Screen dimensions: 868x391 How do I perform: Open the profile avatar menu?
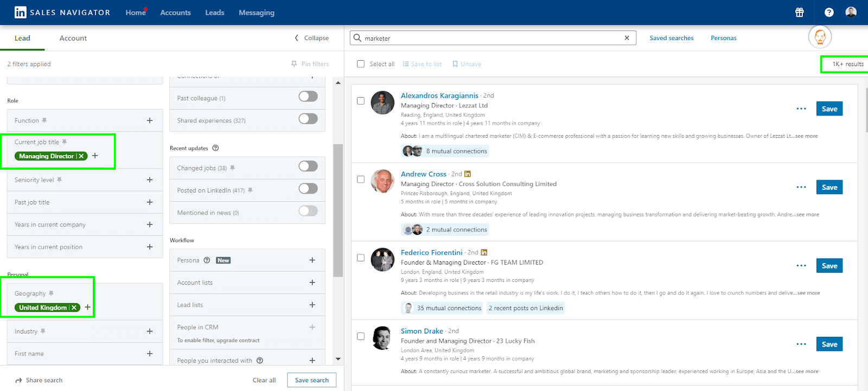(x=851, y=12)
